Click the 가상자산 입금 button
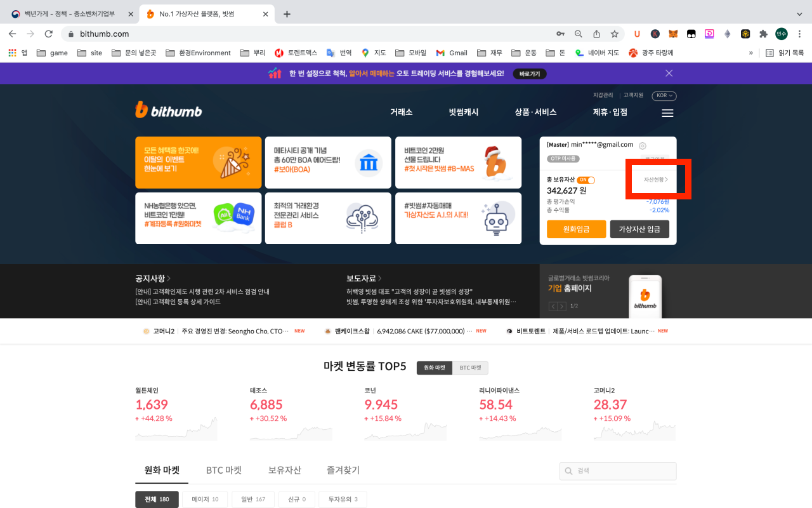This screenshot has height=508, width=812. click(639, 229)
